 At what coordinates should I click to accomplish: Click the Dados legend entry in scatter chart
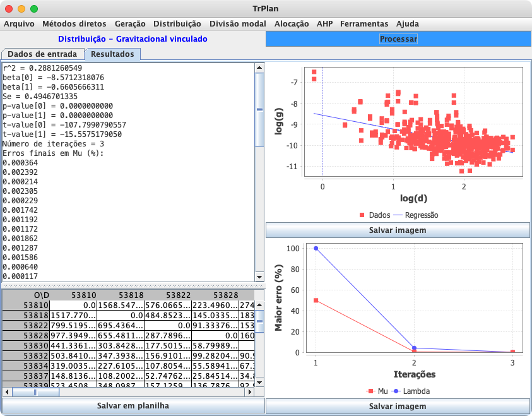(375, 215)
